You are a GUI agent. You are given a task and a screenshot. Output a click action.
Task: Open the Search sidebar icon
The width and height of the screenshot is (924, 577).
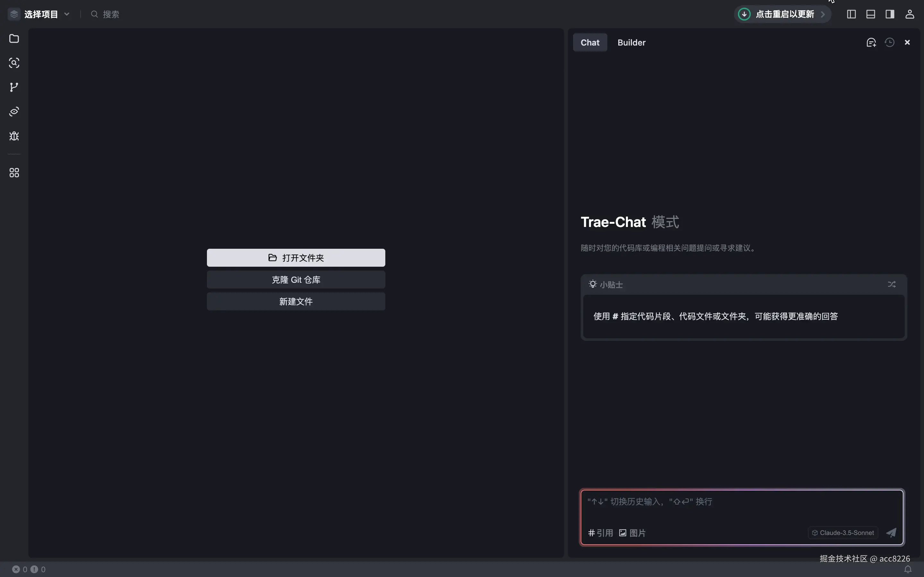click(14, 63)
